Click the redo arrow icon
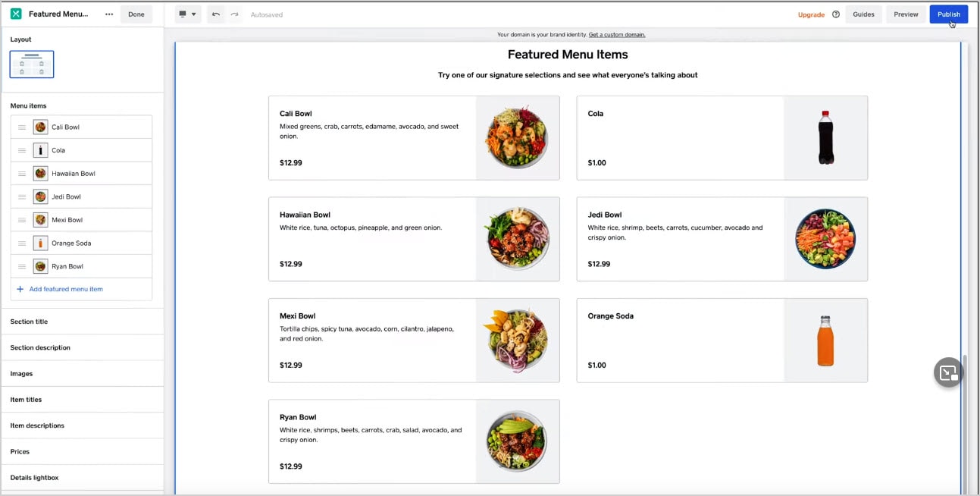Viewport: 980px width, 496px height. [234, 14]
